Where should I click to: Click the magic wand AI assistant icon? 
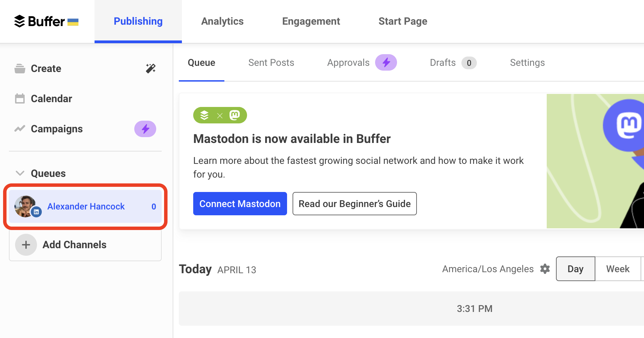(x=151, y=69)
